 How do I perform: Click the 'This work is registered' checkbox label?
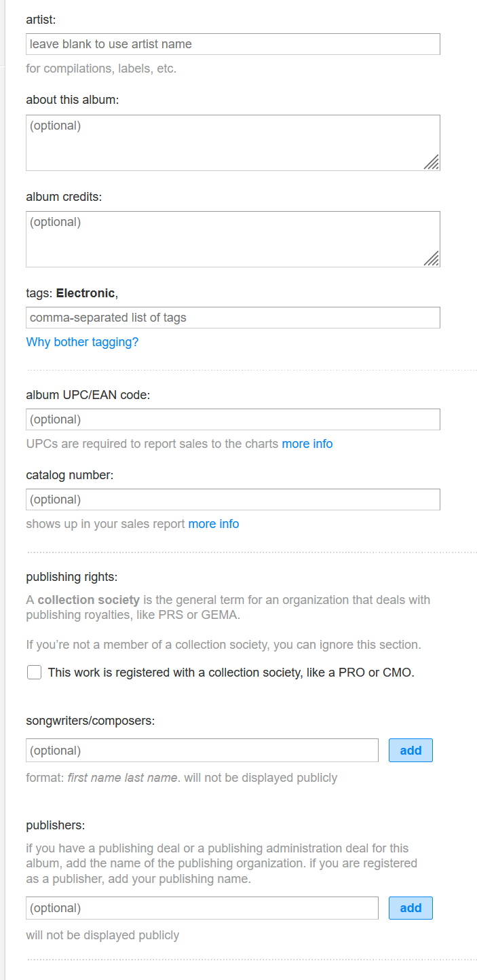231,673
